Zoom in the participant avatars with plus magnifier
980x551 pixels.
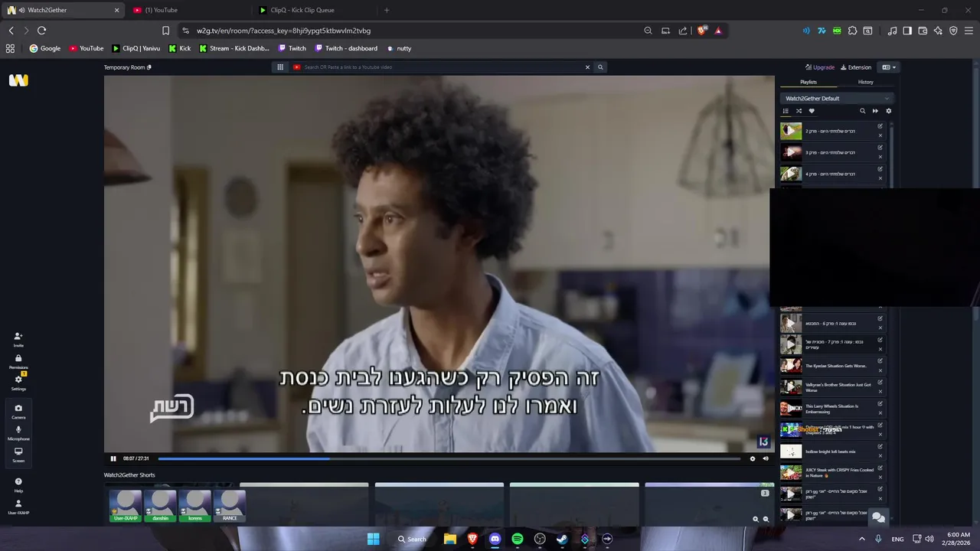[756, 519]
